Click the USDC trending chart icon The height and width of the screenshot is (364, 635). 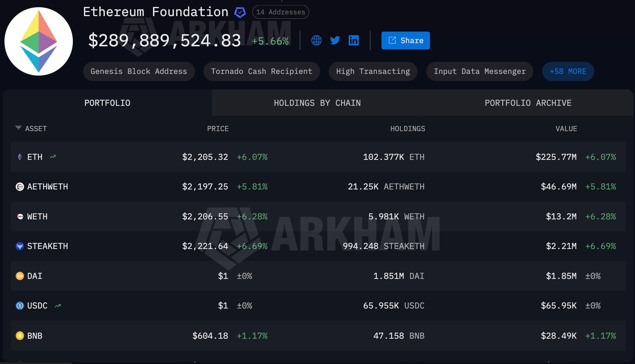(58, 306)
